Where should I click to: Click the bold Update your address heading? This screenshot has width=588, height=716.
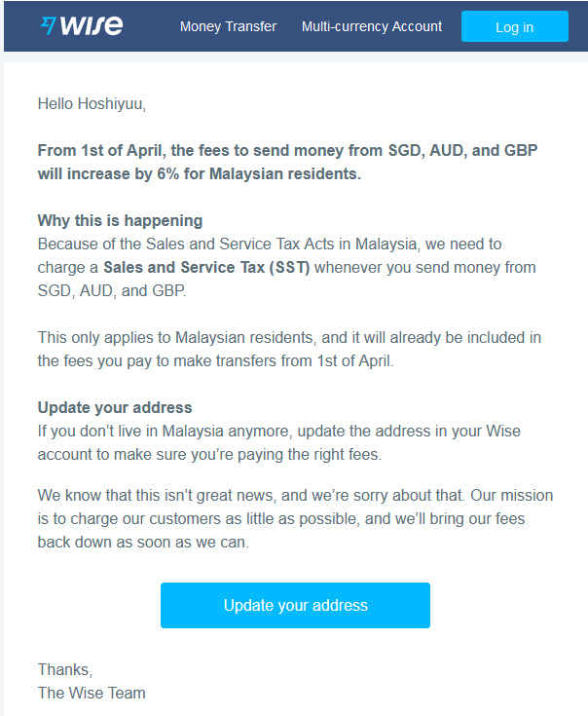pyautogui.click(x=115, y=407)
